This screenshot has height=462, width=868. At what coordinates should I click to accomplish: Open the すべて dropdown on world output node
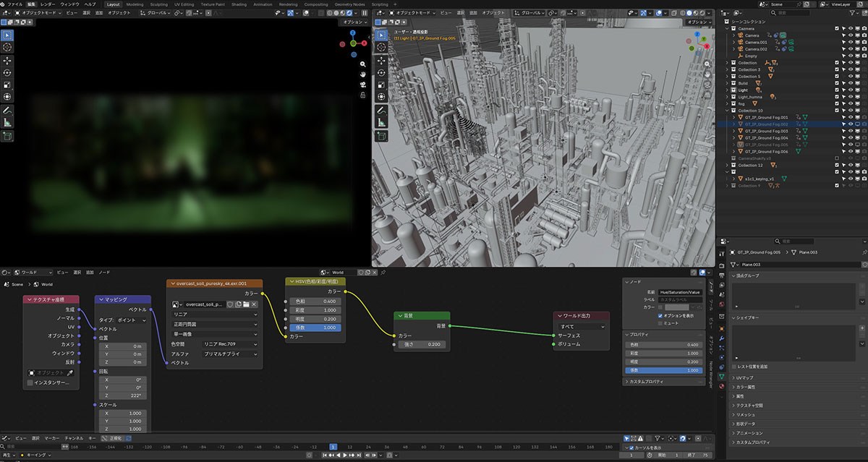click(x=582, y=326)
